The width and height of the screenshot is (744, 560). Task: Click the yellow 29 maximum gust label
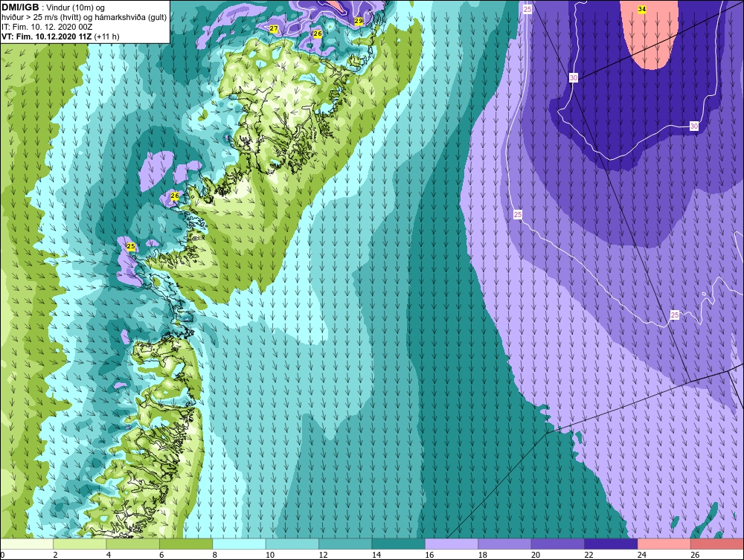359,21
